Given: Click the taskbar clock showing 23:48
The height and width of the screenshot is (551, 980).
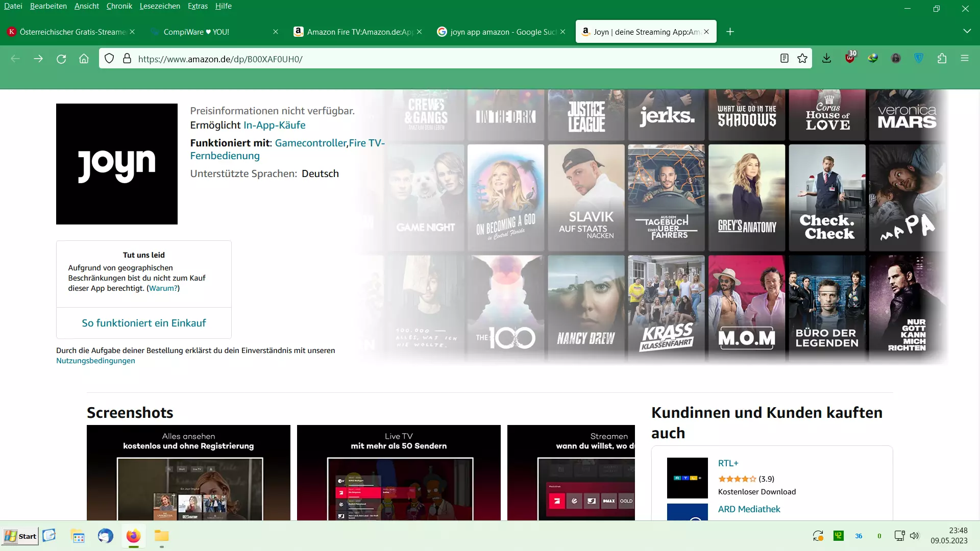Looking at the screenshot, I should click(949, 536).
